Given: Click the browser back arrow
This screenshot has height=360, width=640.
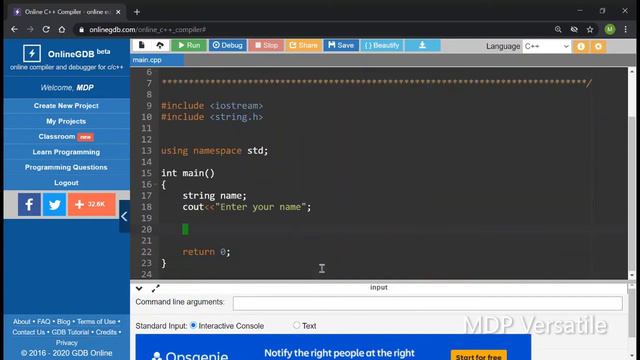Looking at the screenshot, I should [x=14, y=29].
